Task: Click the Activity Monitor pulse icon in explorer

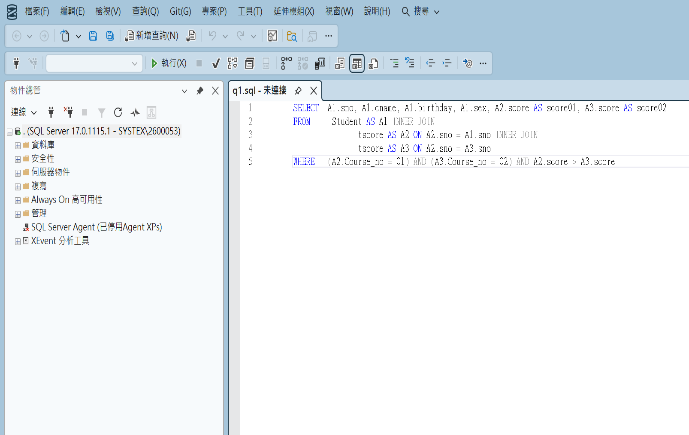Action: (135, 112)
